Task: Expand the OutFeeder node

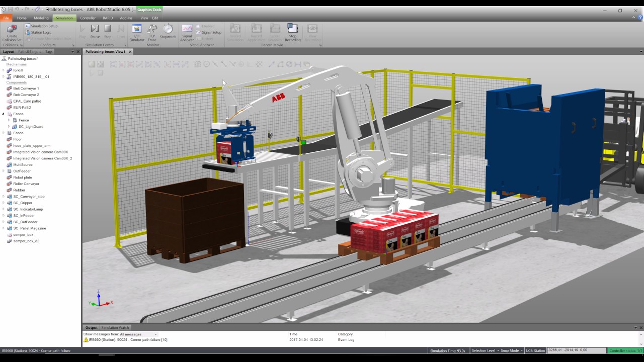Action: (x=4, y=171)
